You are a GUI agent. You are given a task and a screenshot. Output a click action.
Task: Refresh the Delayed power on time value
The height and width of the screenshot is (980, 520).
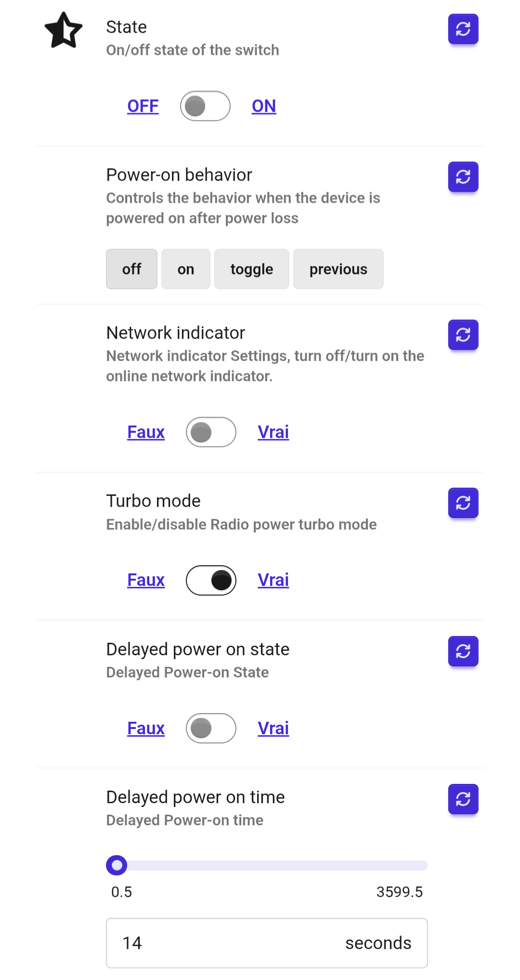pos(463,799)
